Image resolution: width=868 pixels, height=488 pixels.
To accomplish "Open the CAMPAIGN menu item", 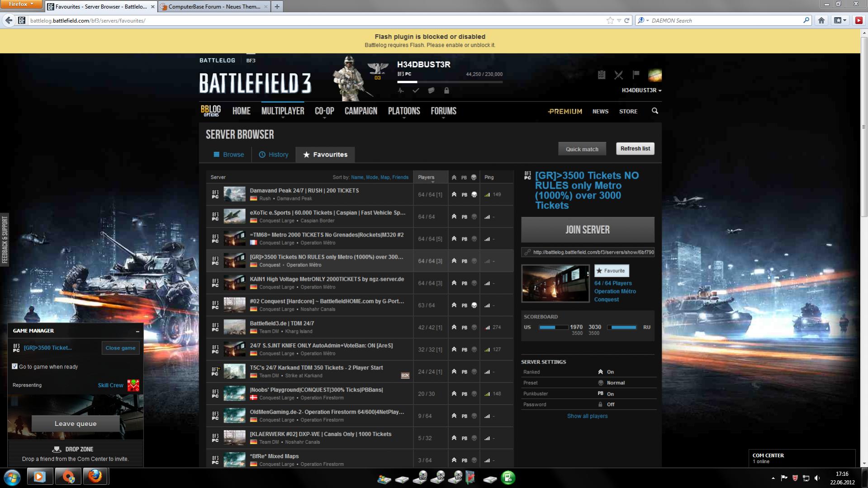I will click(x=360, y=111).
